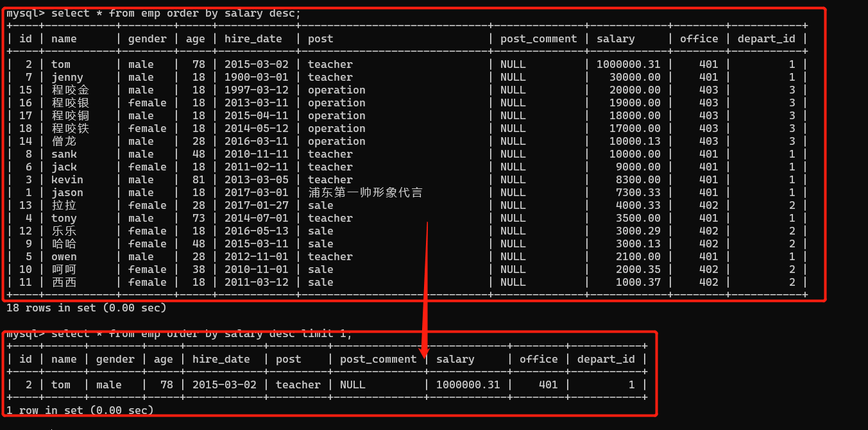Click the '18 rows in set (0.00 sec)' line
Screen dimensions: 868x430
coord(86,308)
